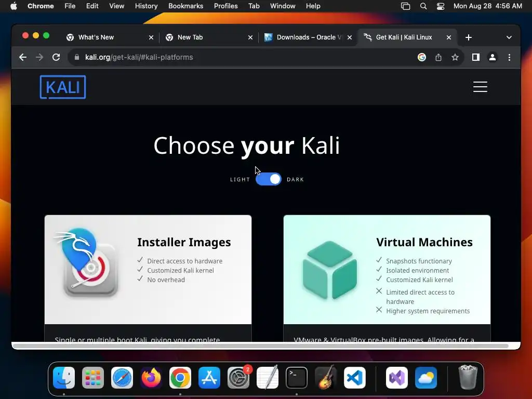Open the View menu
532x399 pixels.
[117, 6]
